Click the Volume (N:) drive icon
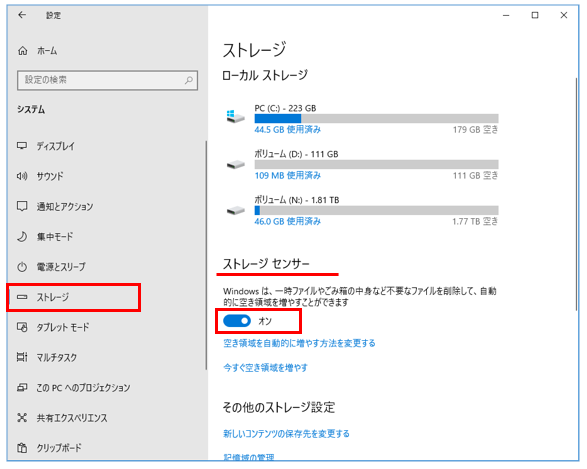The image size is (587, 469). click(235, 210)
